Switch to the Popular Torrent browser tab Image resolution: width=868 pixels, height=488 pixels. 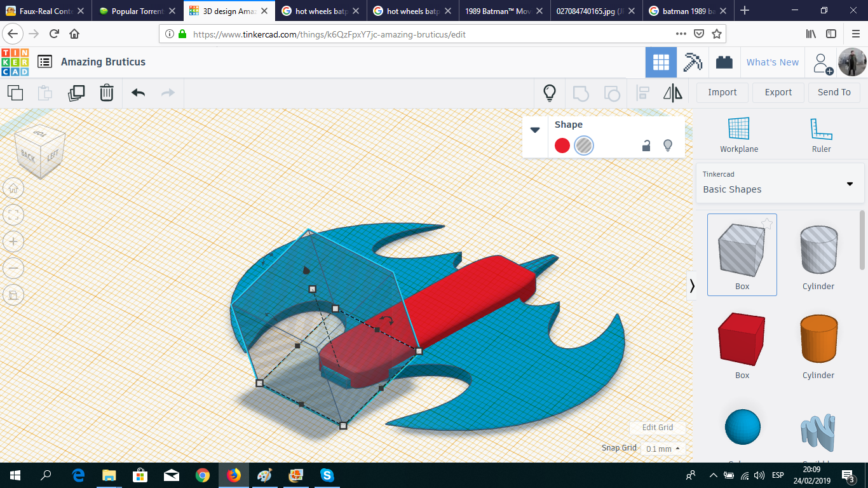pyautogui.click(x=137, y=11)
